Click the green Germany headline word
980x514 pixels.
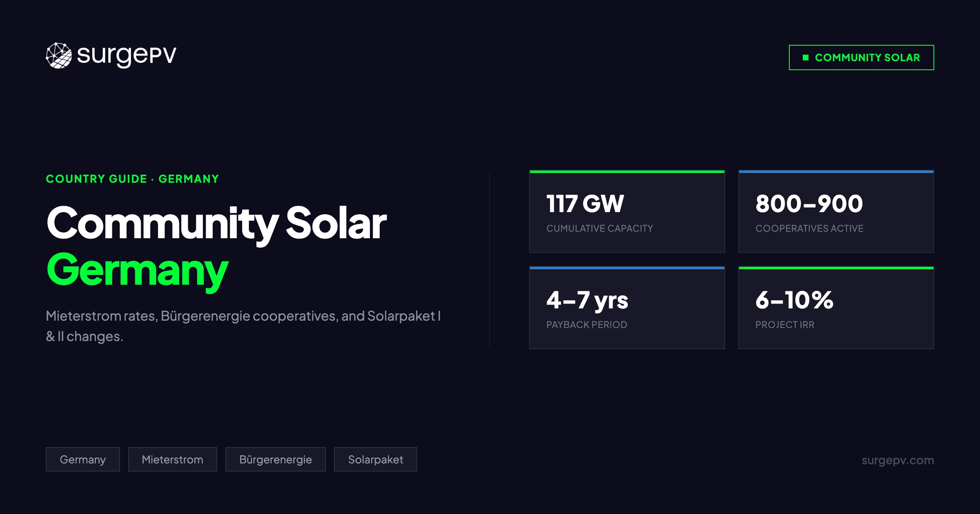(137, 270)
